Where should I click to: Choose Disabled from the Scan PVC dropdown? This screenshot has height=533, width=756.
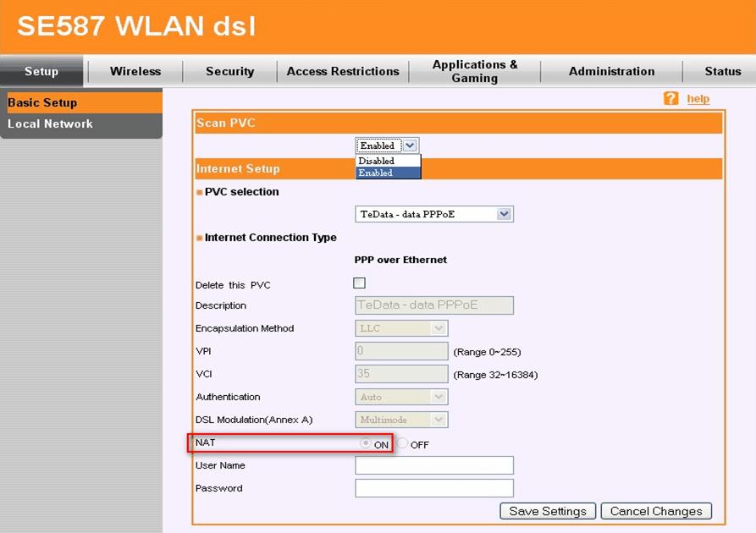(377, 160)
